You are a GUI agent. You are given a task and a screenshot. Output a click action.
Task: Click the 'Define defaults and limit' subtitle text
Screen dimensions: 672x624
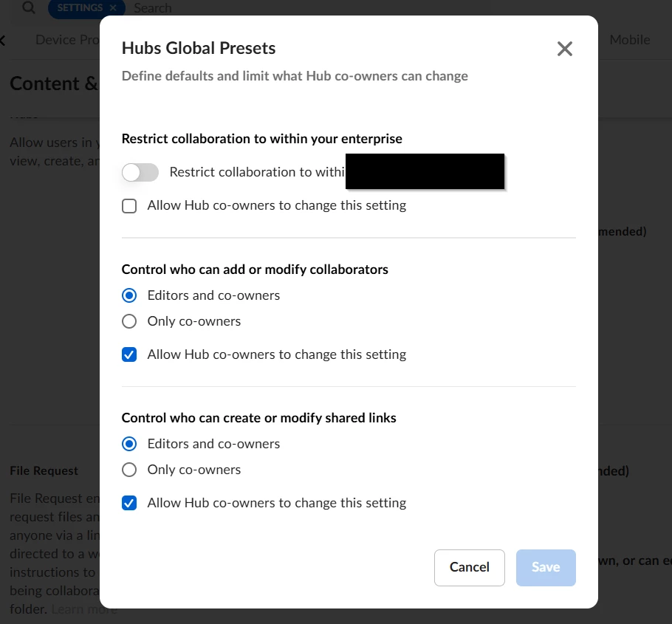pos(295,76)
